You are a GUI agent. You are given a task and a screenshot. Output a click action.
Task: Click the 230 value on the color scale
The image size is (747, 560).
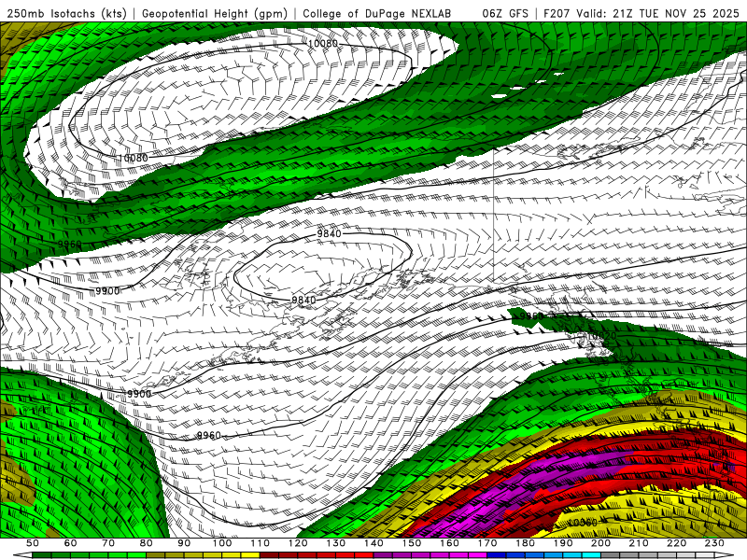[714, 543]
